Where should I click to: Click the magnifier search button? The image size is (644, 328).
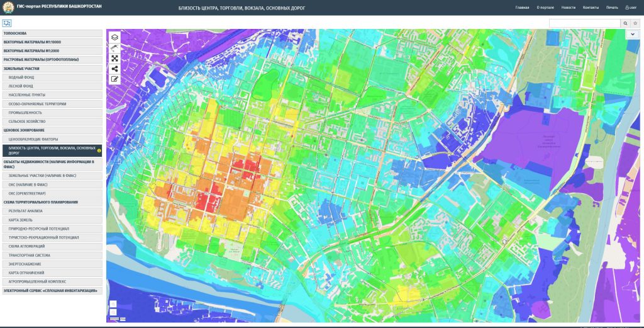(625, 23)
